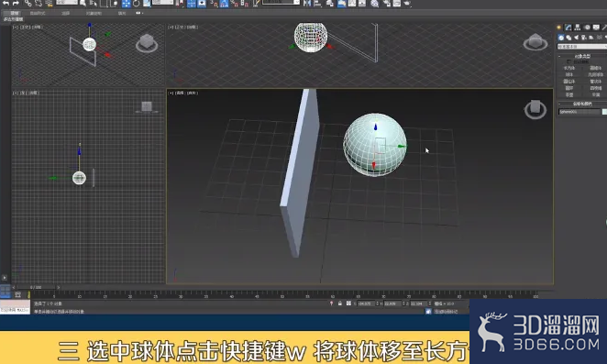Image resolution: width=607 pixels, height=364 pixels.
Task: Open the object color swatch beside Sphere001
Action: (604, 112)
